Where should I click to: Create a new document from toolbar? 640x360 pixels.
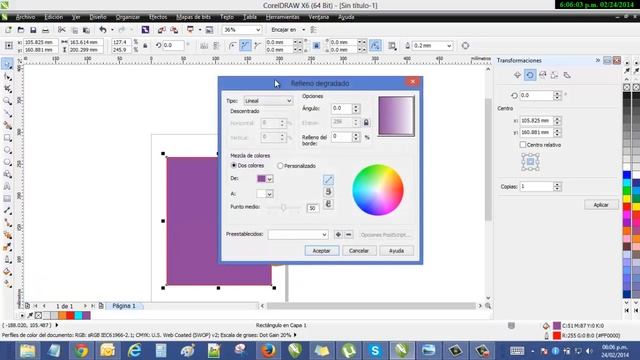8,30
